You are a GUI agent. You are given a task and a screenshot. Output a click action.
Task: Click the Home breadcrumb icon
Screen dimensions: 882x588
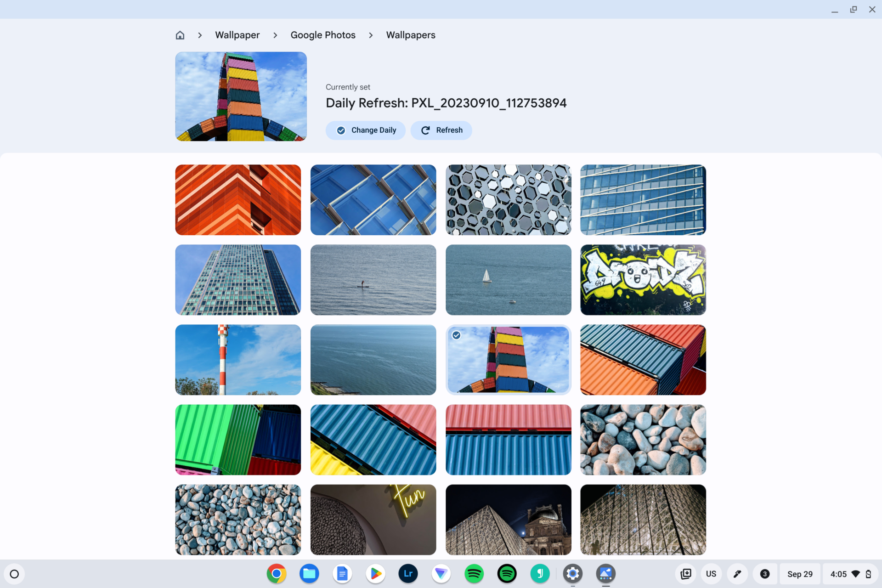[180, 35]
